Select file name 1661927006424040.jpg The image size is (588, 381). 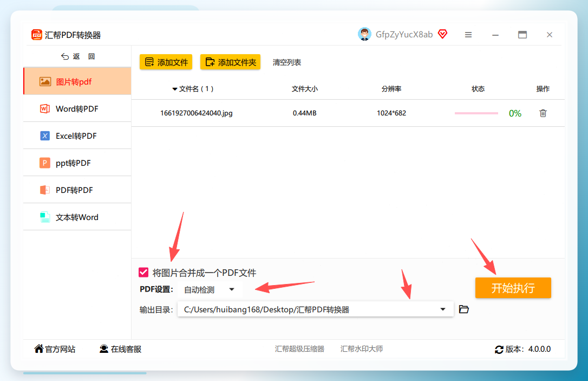(196, 113)
